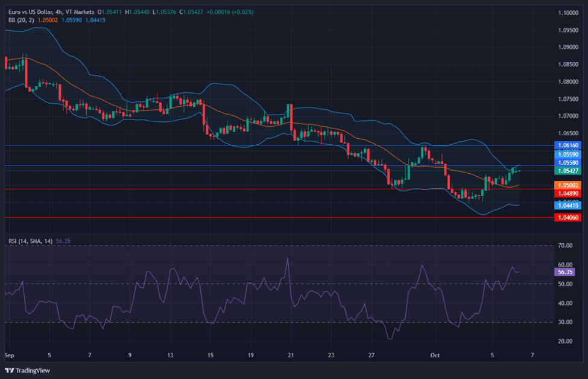Click the Oct marker on the time axis
Image resolution: width=588 pixels, height=379 pixels.
coord(434,356)
